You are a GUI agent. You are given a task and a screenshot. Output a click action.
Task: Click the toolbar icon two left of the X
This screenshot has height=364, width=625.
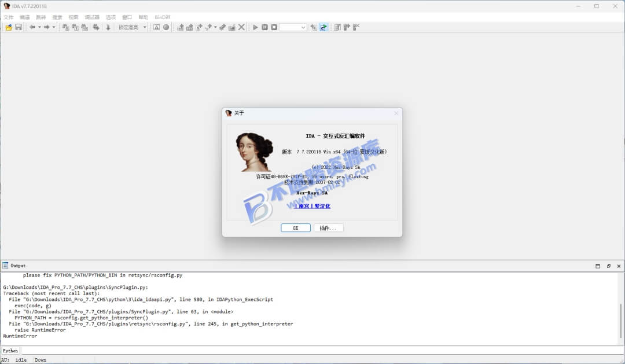[222, 27]
